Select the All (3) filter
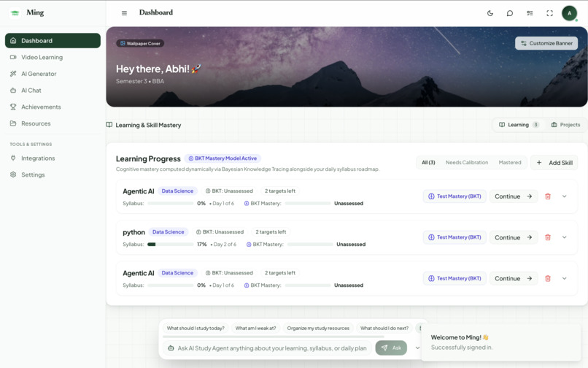Image resolution: width=588 pixels, height=368 pixels. [428, 163]
